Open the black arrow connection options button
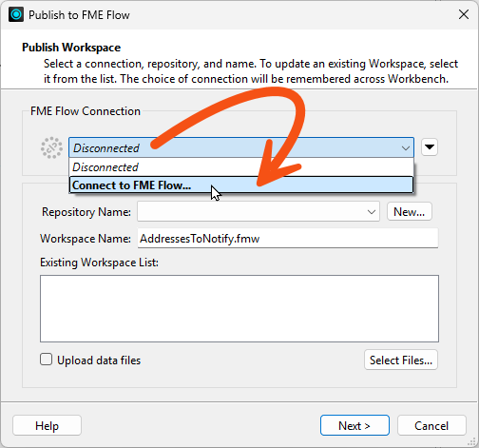This screenshot has width=479, height=448. coord(430,147)
